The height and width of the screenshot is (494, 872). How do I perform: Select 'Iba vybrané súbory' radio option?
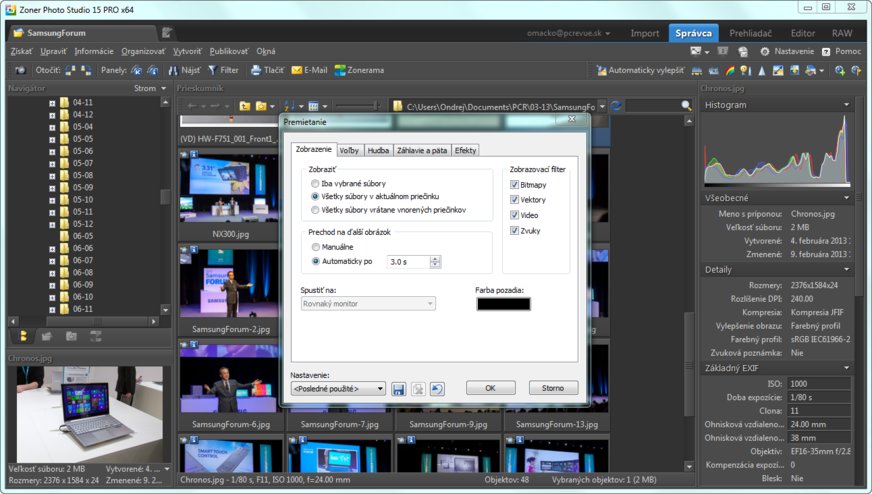pyautogui.click(x=316, y=184)
